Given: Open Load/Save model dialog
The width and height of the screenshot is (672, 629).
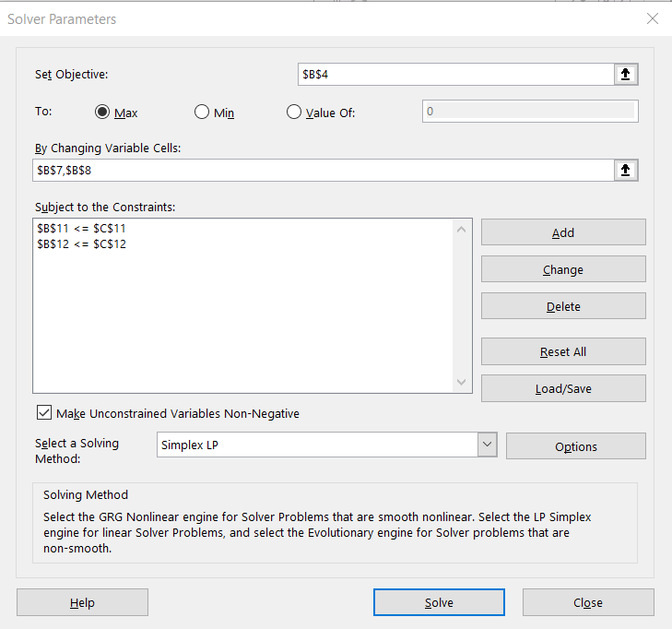Looking at the screenshot, I should pos(563,388).
